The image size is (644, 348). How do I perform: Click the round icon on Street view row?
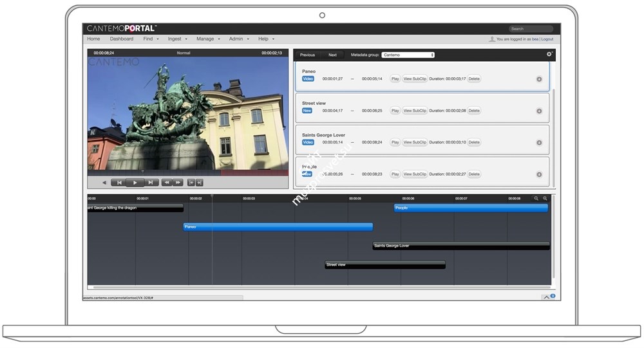point(539,111)
